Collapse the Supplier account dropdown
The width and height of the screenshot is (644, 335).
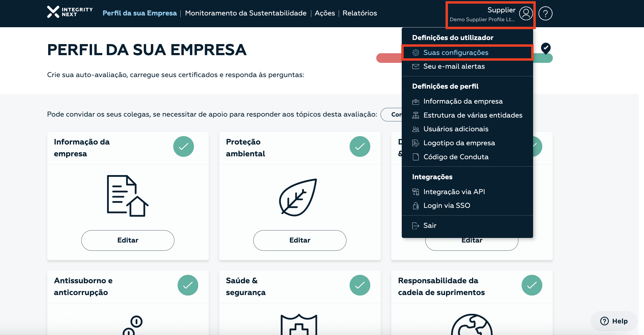[490, 14]
